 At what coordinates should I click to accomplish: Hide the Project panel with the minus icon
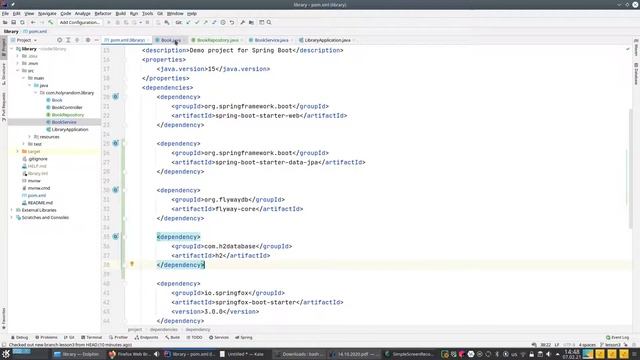click(x=96, y=40)
